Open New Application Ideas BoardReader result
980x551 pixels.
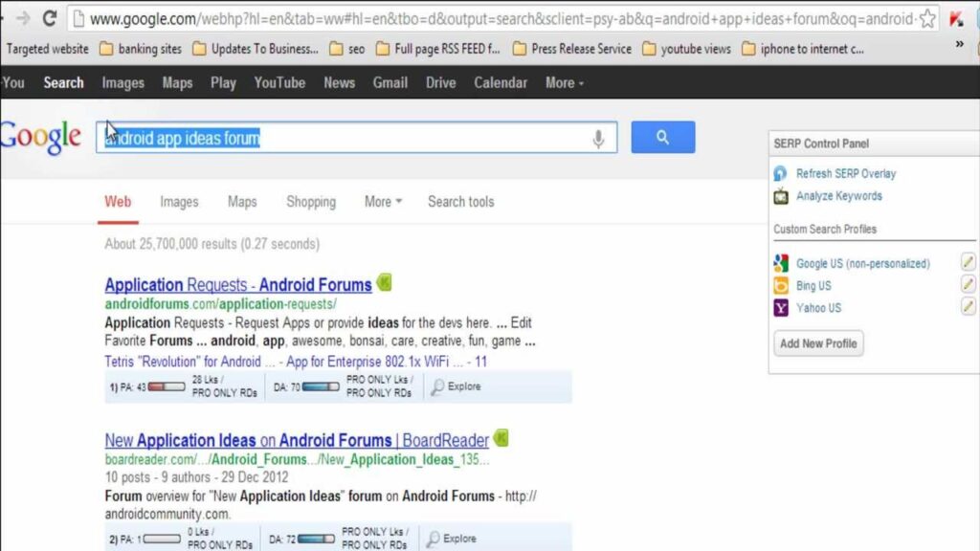[297, 440]
